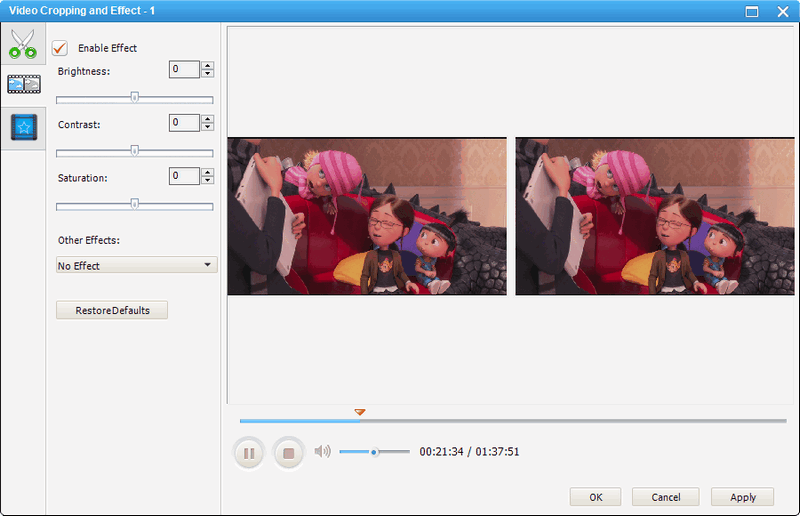The width and height of the screenshot is (800, 516).
Task: Mute audio with the speaker icon
Action: click(322, 451)
